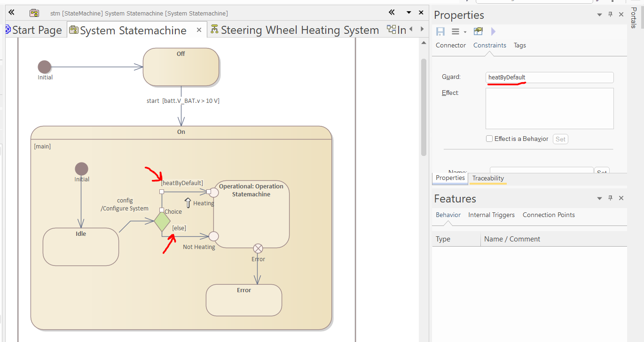Click the state machine diagram icon in header

coord(34,13)
